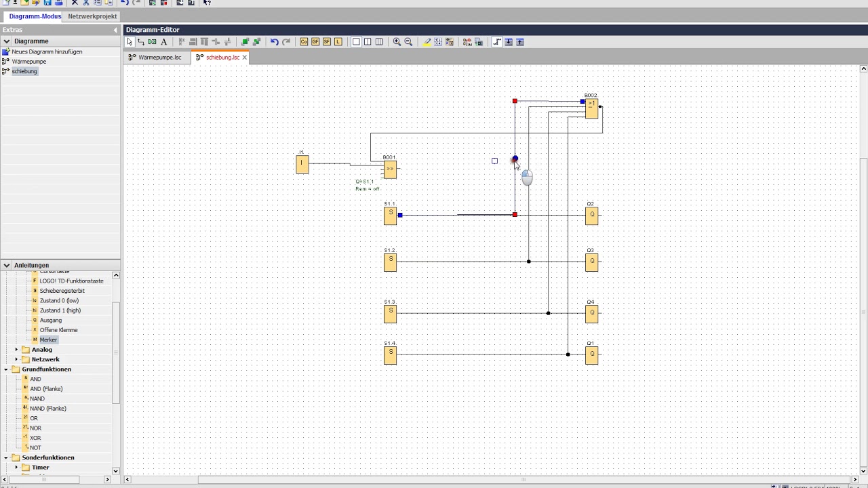Click the S1.4 shift register bit block

click(390, 355)
